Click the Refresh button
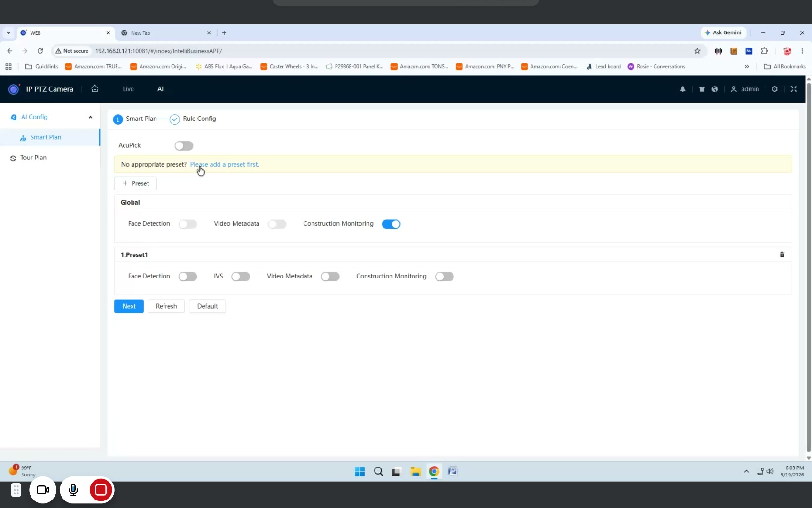 click(166, 306)
